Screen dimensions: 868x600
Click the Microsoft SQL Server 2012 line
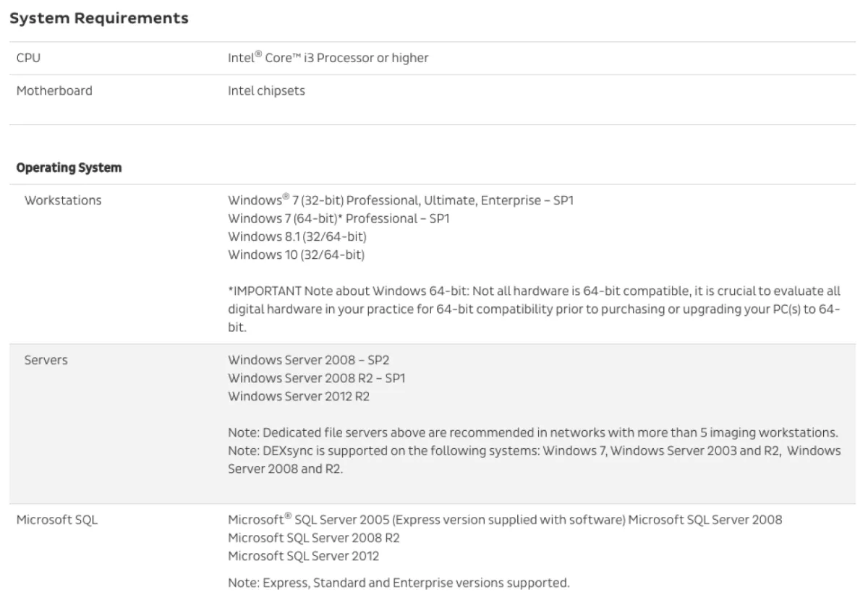click(x=304, y=556)
